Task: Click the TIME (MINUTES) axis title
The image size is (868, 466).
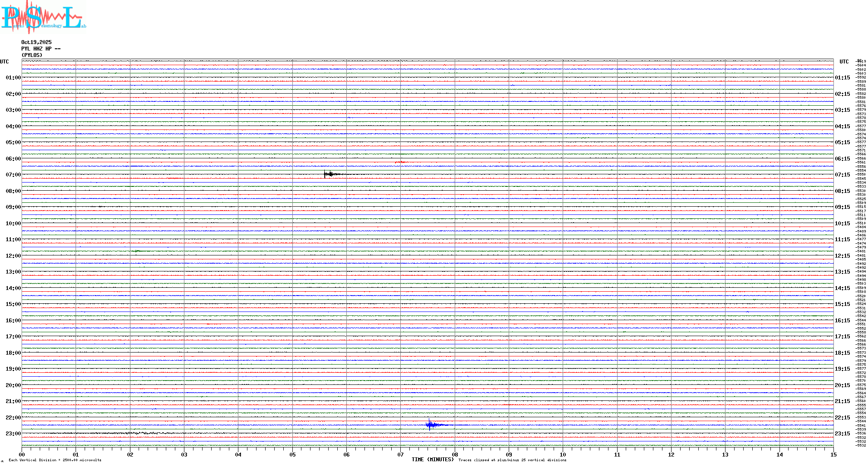Action: pos(432,460)
